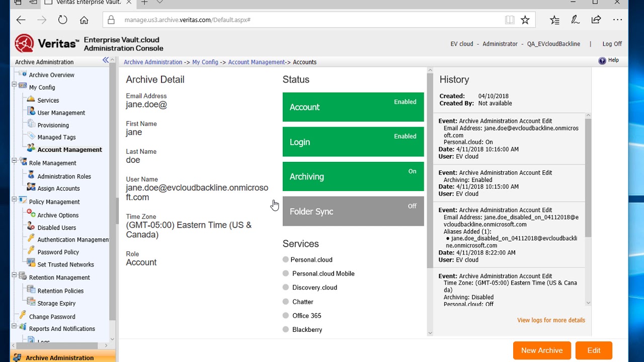Screen dimensions: 644x362
Task: Toggle the Account Enabled status tile
Action: click(x=353, y=107)
